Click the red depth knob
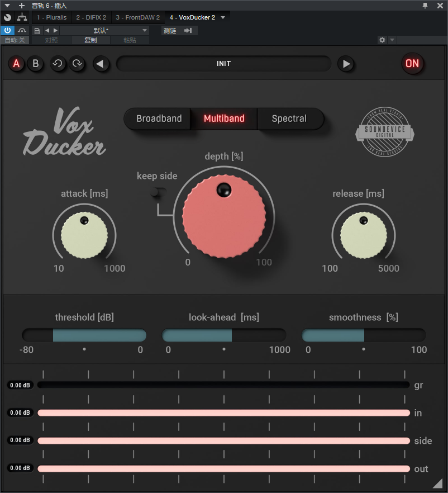The width and height of the screenshot is (448, 493). click(x=224, y=216)
